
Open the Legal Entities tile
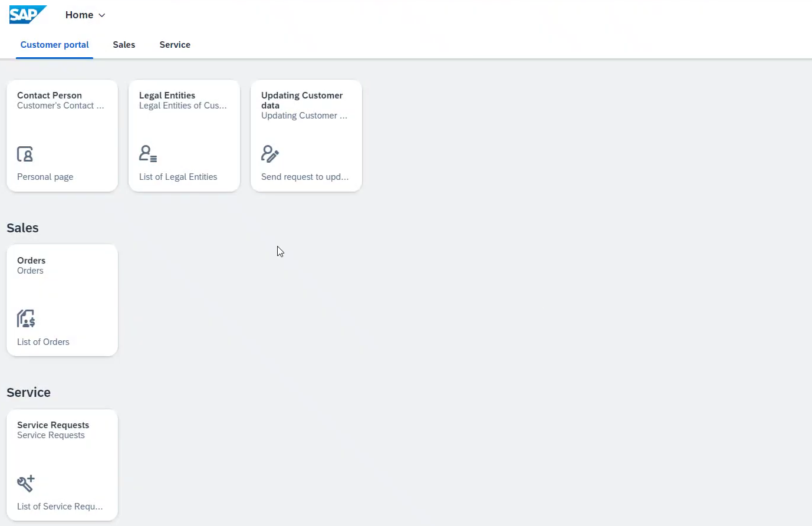184,135
